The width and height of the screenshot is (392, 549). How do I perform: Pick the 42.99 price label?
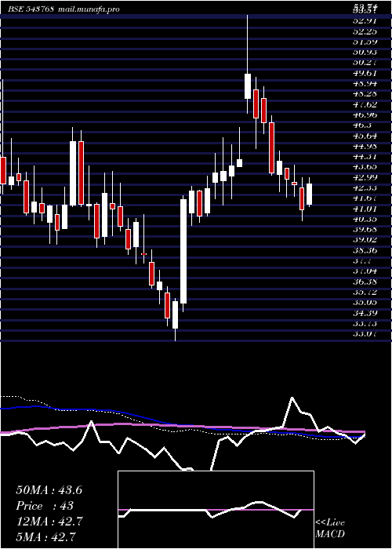pos(365,177)
